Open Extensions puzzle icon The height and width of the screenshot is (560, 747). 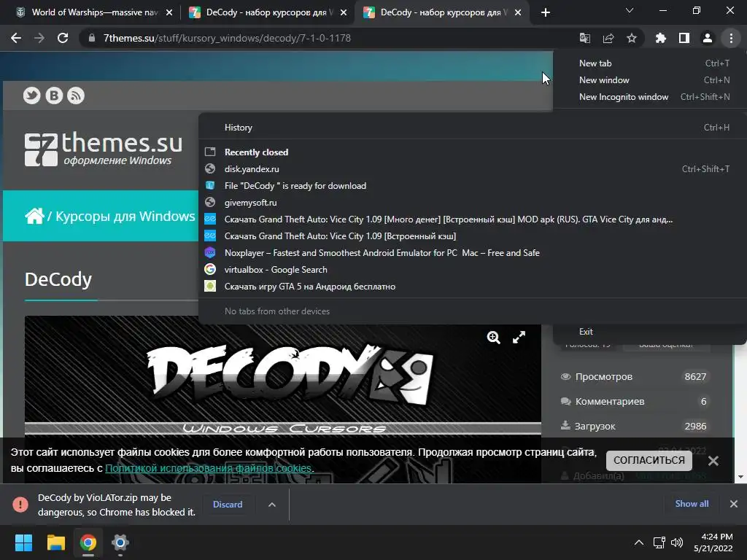(x=661, y=38)
